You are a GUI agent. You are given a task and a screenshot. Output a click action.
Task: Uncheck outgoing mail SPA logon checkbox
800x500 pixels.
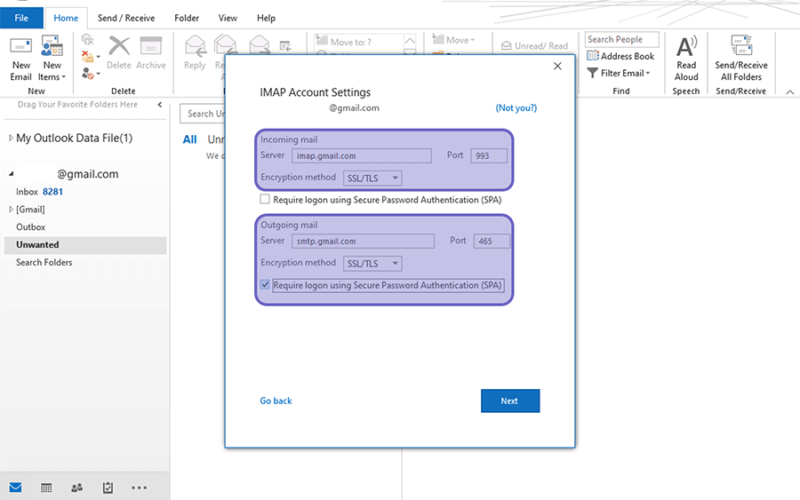pyautogui.click(x=264, y=285)
